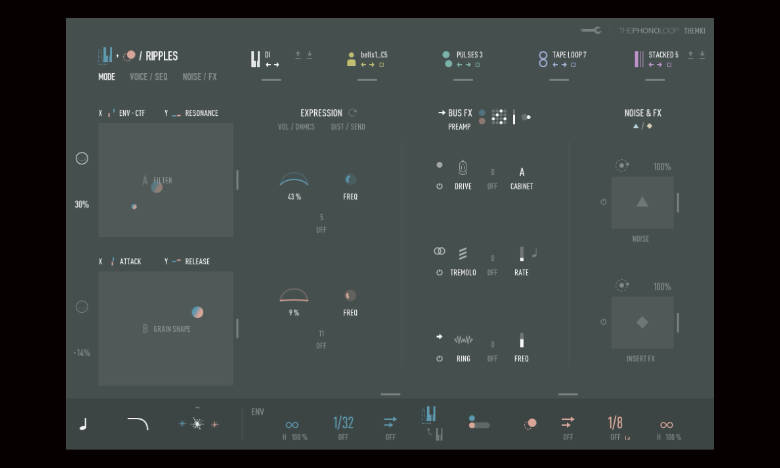Open the NOISE / FX tab

click(199, 77)
